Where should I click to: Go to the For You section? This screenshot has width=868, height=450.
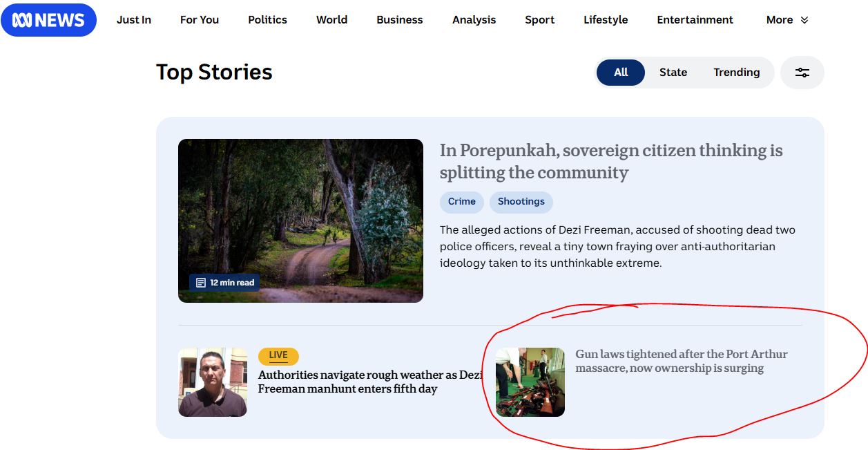pyautogui.click(x=200, y=20)
